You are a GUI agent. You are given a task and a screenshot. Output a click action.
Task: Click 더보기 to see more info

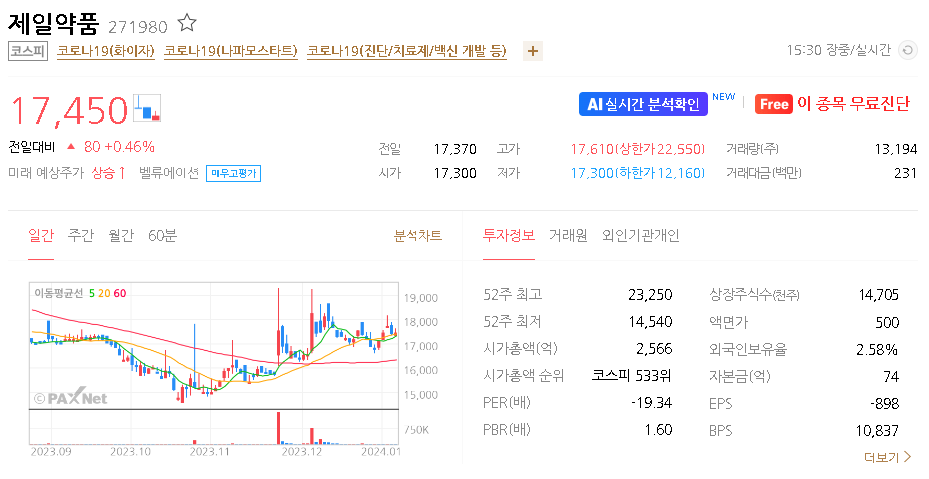888,457
